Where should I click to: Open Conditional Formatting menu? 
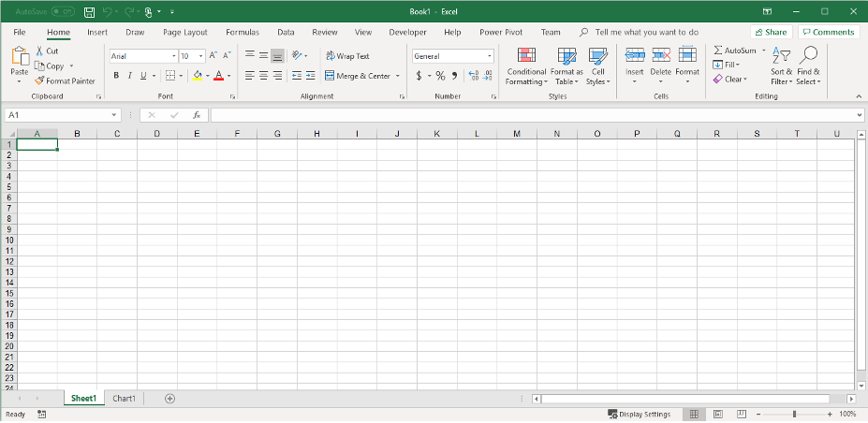pyautogui.click(x=526, y=66)
